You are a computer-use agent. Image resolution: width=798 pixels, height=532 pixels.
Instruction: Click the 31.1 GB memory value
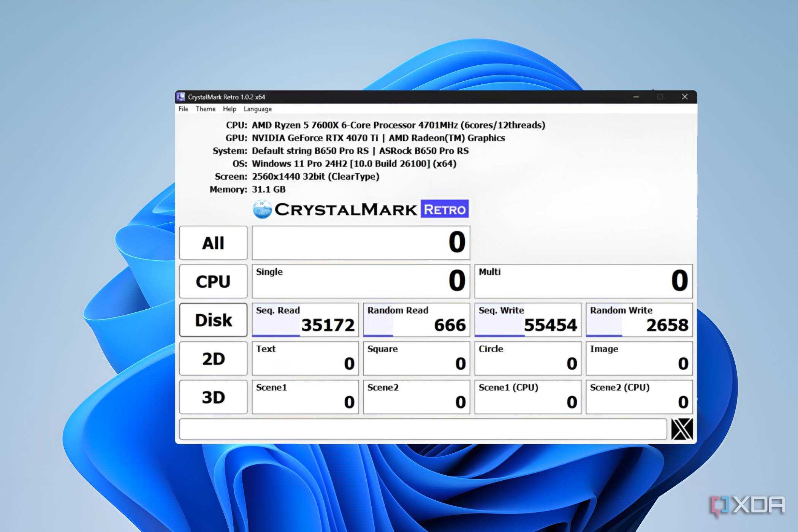pos(269,189)
